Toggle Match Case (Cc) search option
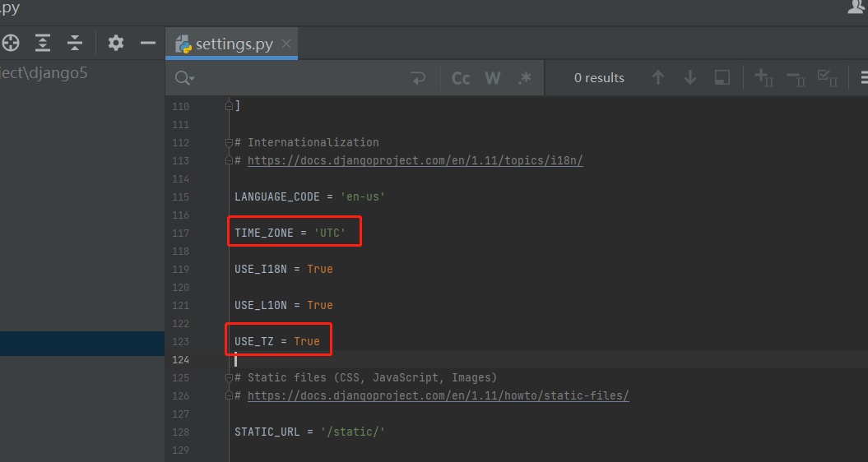868x462 pixels. (x=461, y=78)
